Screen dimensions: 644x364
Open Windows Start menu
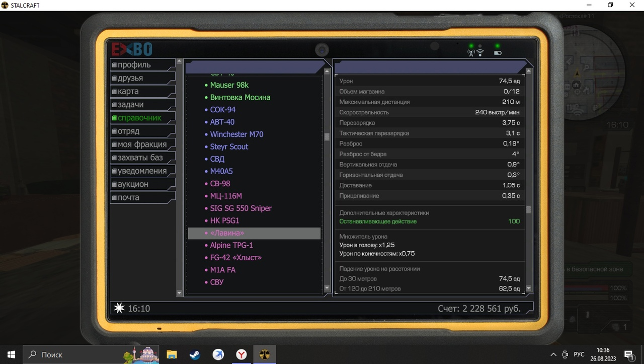(12, 354)
